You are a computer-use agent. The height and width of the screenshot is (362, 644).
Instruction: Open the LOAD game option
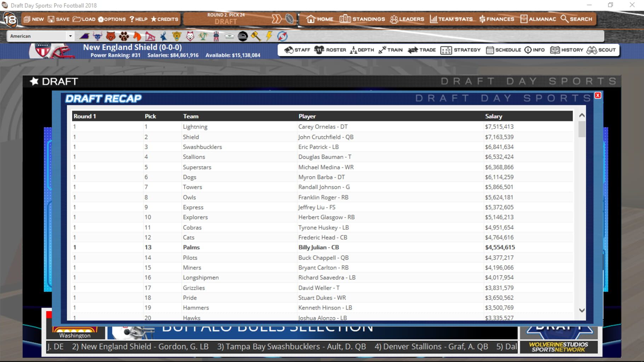[84, 19]
